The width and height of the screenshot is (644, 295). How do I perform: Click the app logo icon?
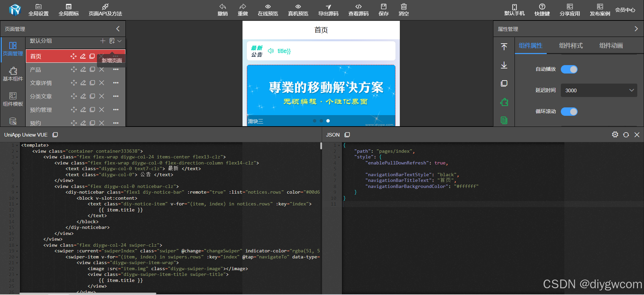click(x=15, y=10)
